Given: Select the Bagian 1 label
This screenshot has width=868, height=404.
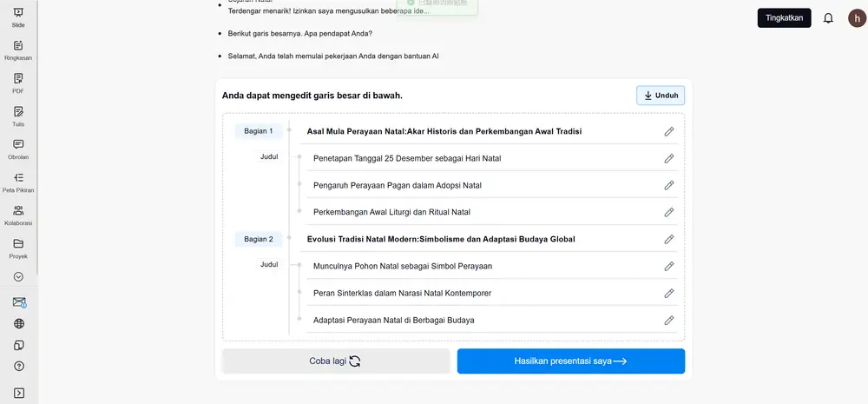Looking at the screenshot, I should (x=259, y=131).
